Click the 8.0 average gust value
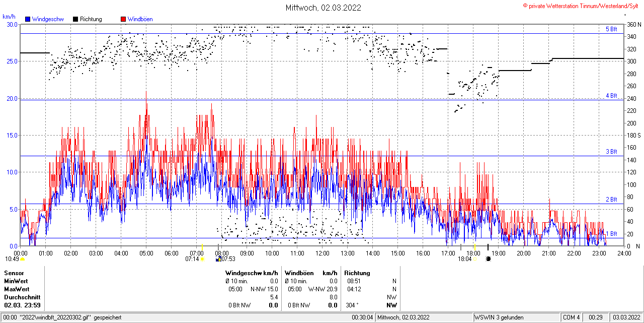Viewport: 644px width, 323px height. [x=334, y=297]
